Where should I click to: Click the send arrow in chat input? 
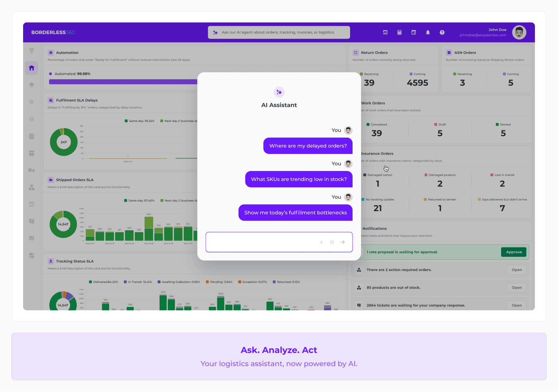pyautogui.click(x=343, y=242)
